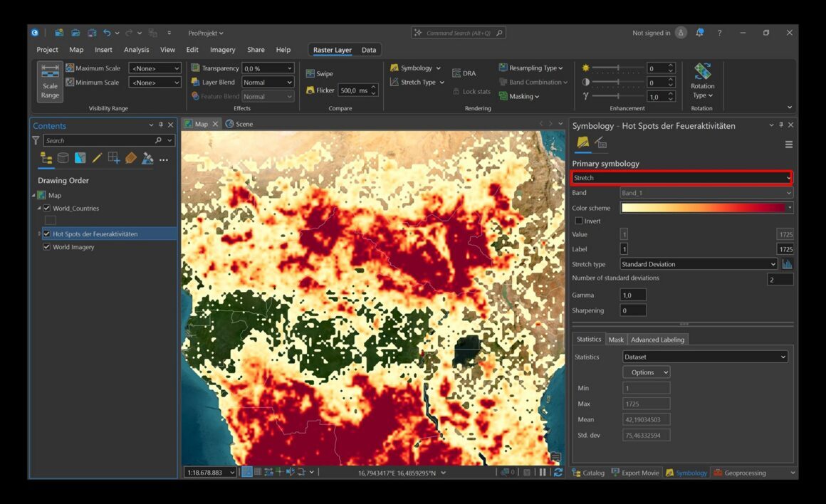The height and width of the screenshot is (504, 826).
Task: Toggle the World Imagery layer checkbox
Action: click(47, 247)
